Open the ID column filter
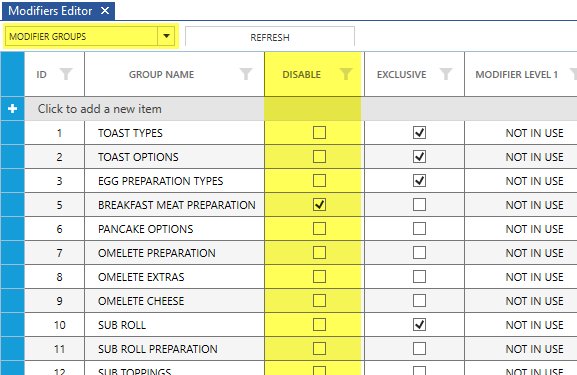 click(x=66, y=74)
